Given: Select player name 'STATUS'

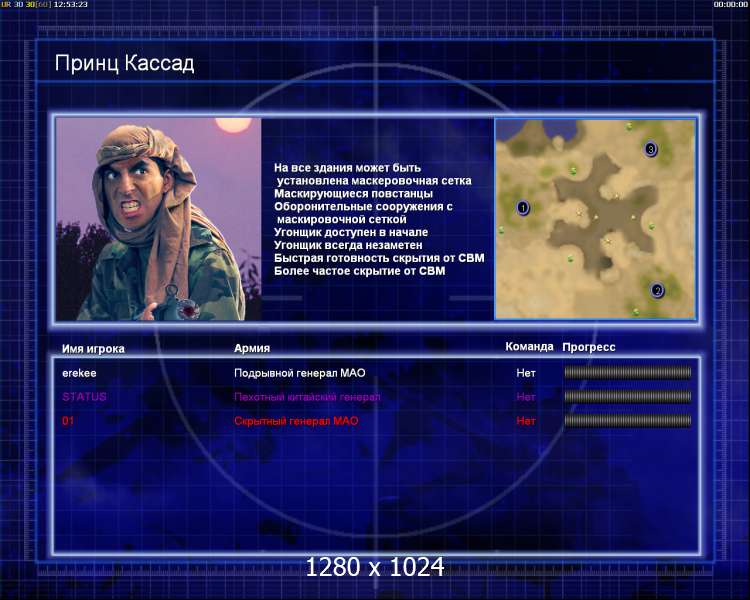Looking at the screenshot, I should (84, 397).
